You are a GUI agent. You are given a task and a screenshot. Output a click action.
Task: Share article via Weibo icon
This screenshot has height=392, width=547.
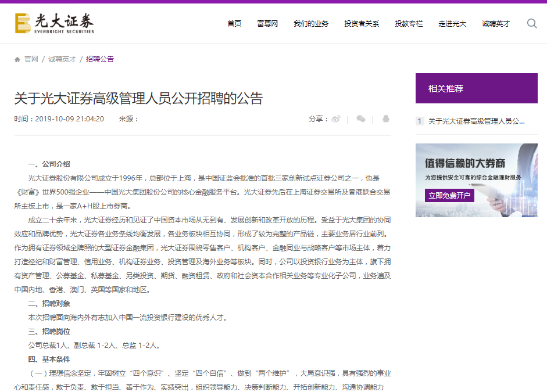(335, 119)
